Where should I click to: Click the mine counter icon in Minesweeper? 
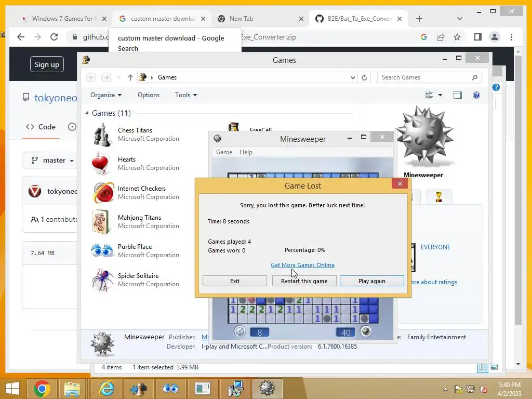[x=366, y=331]
